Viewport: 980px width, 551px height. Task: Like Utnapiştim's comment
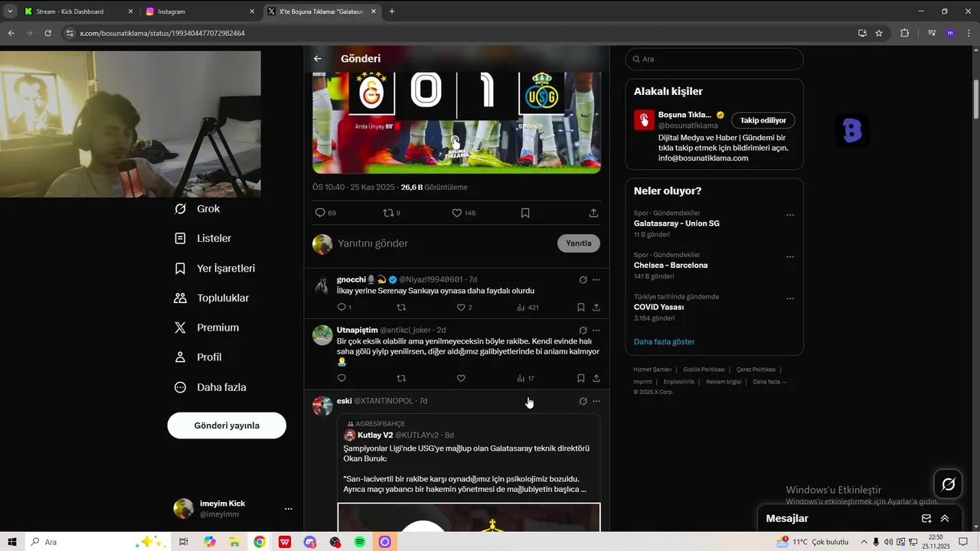coord(461,378)
